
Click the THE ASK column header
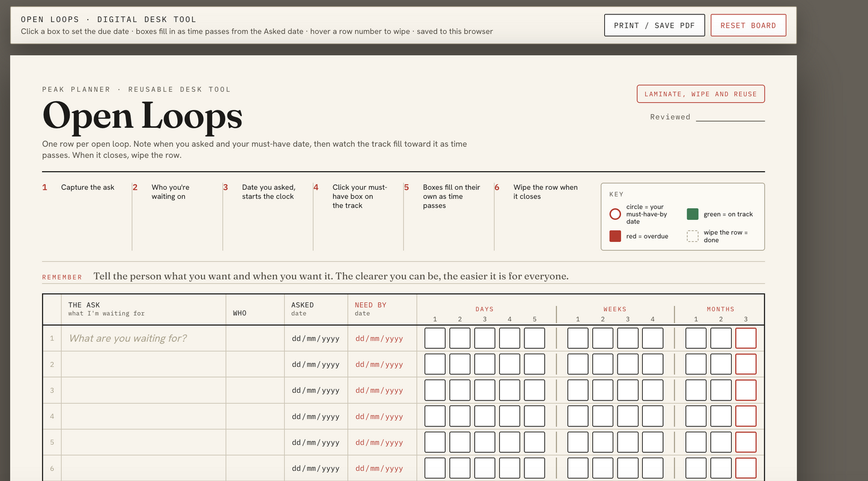tap(84, 305)
